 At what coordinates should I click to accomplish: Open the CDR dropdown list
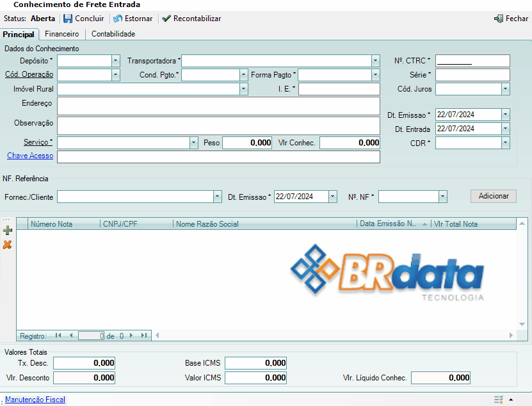(505, 143)
